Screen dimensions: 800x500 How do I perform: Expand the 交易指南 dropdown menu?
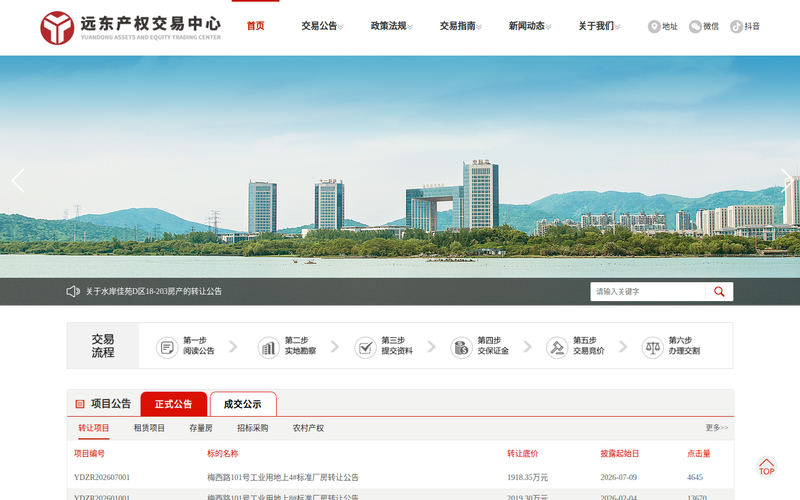pos(461,26)
